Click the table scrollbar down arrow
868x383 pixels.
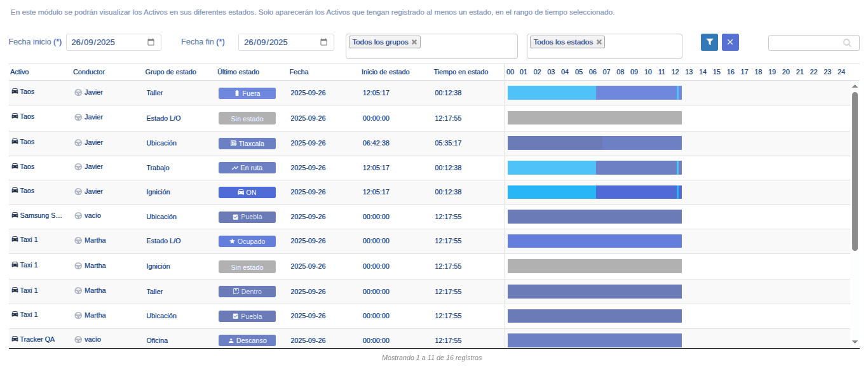pyautogui.click(x=855, y=342)
